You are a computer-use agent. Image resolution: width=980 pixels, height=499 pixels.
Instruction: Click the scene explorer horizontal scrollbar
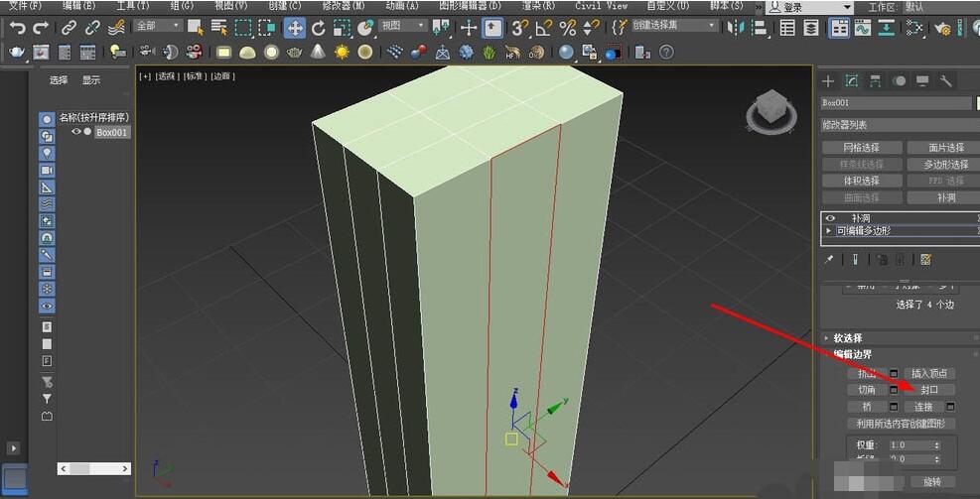[x=93, y=468]
